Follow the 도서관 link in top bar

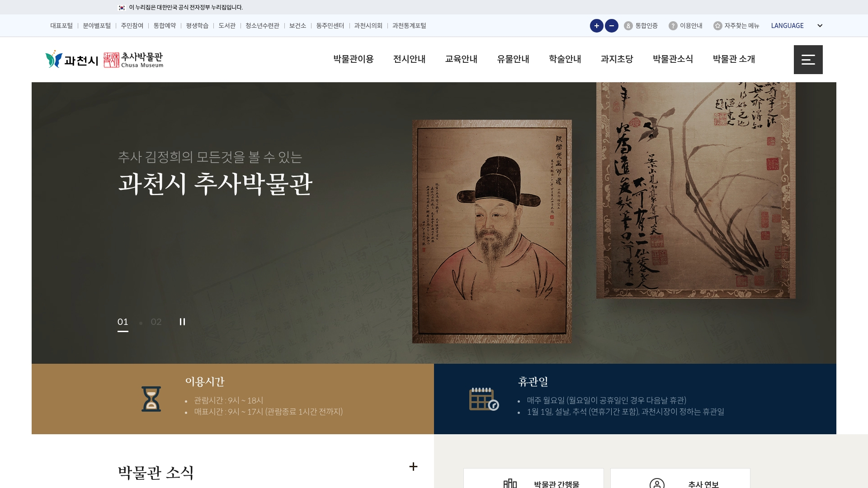pyautogui.click(x=227, y=26)
